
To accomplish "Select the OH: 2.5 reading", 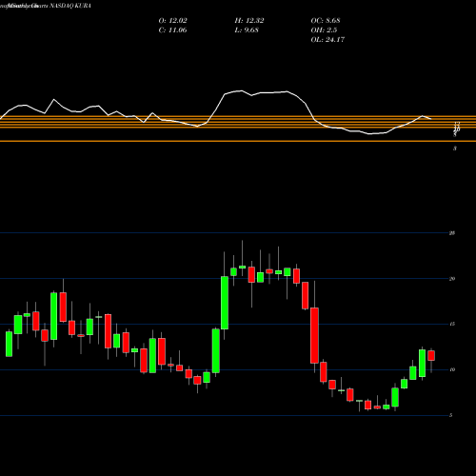I will (324, 30).
